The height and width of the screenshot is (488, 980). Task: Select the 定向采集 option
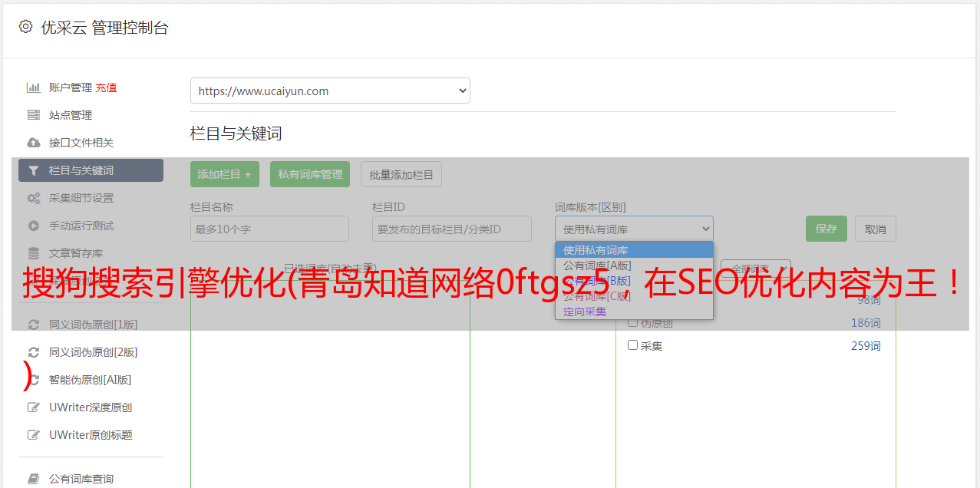coord(634,312)
